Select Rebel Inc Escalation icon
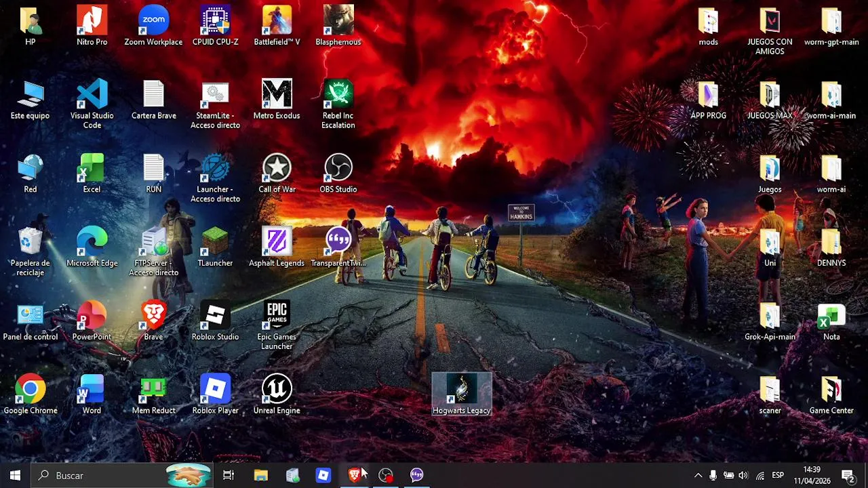Screen dimensions: 868x488 click(x=338, y=104)
